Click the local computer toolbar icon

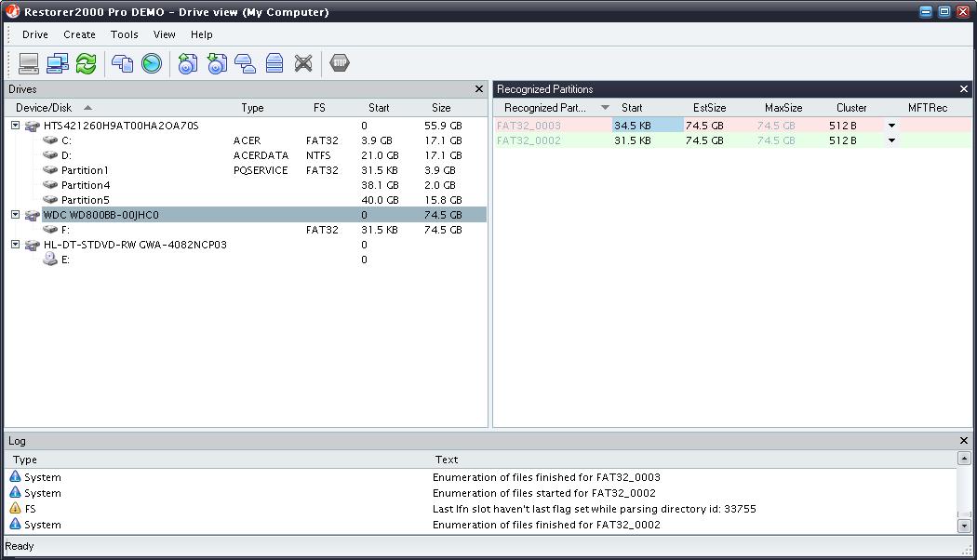click(x=29, y=63)
